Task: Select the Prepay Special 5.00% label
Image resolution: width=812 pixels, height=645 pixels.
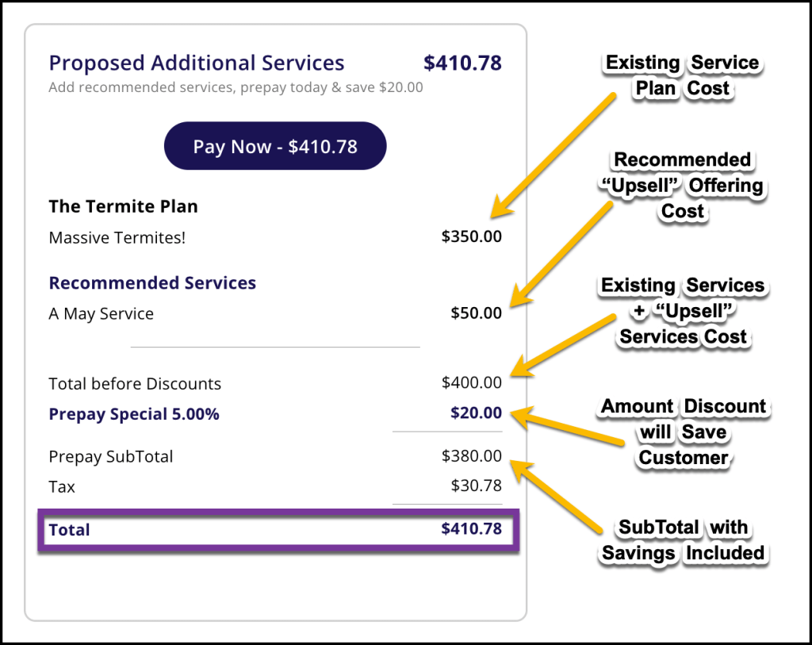Action: coord(134,414)
